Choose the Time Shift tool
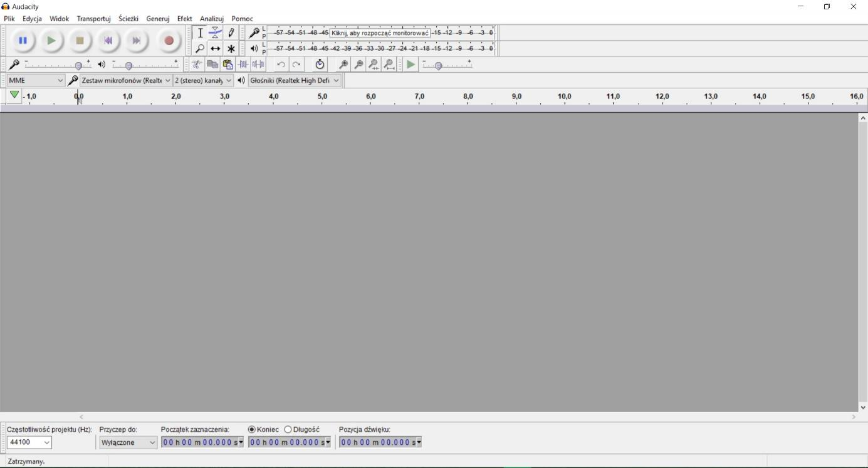Screen dimensions: 868x468 tap(215, 48)
